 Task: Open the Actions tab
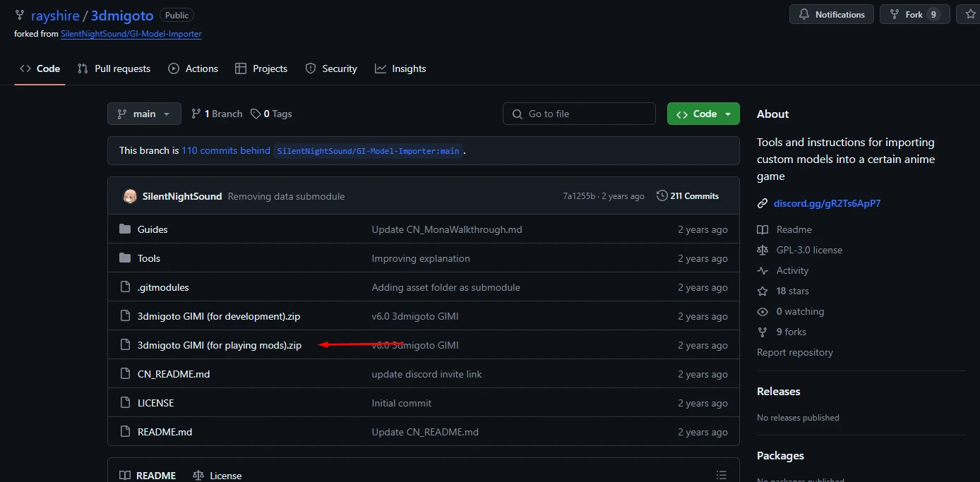coord(193,68)
